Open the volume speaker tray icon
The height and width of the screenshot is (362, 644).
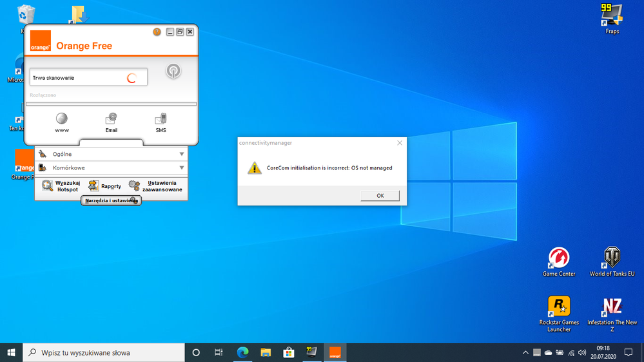click(x=582, y=352)
